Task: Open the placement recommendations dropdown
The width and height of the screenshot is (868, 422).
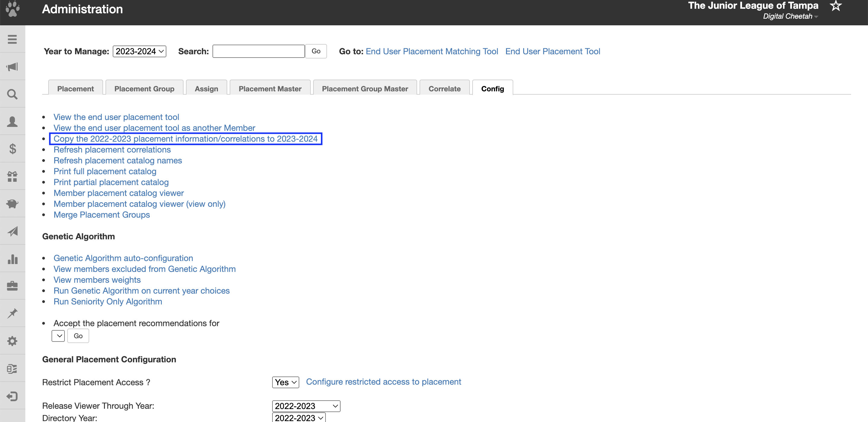Action: [58, 336]
